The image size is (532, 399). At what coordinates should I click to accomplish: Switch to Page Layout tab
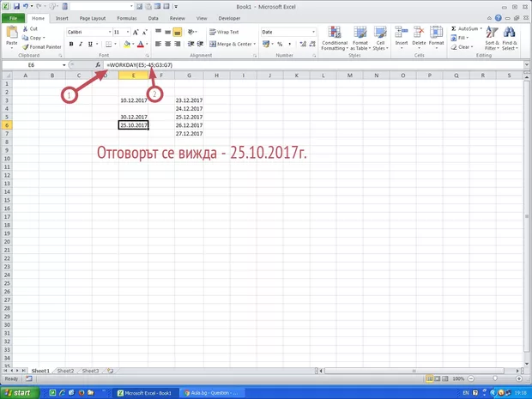click(x=93, y=18)
